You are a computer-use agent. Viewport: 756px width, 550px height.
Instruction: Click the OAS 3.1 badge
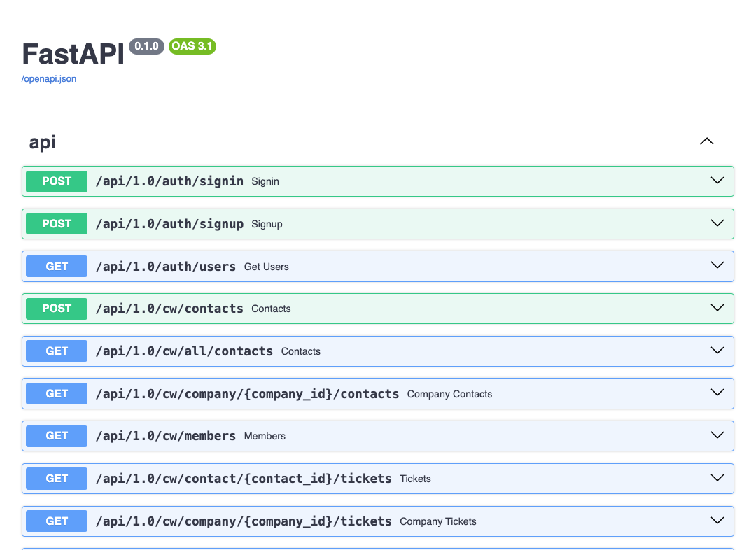tap(192, 46)
